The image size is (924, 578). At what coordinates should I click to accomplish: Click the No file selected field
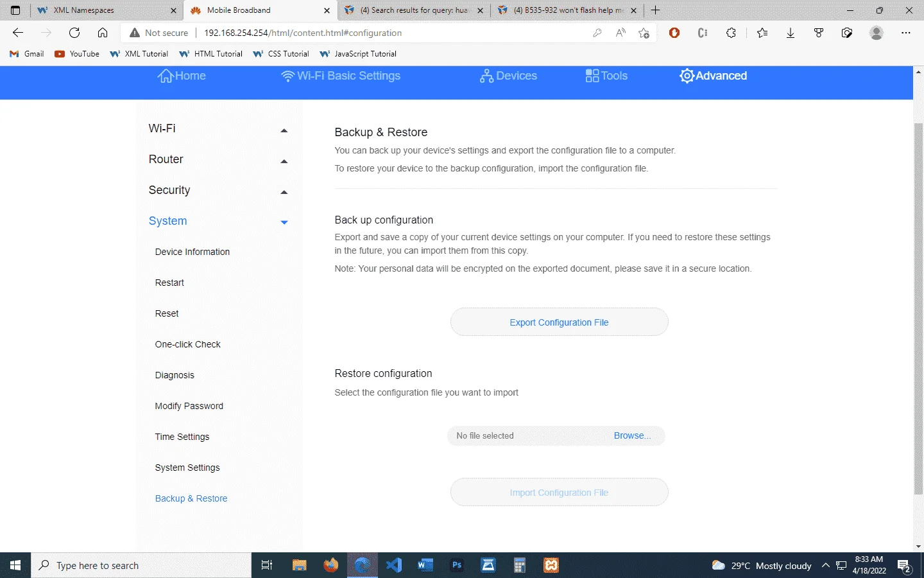(556, 436)
